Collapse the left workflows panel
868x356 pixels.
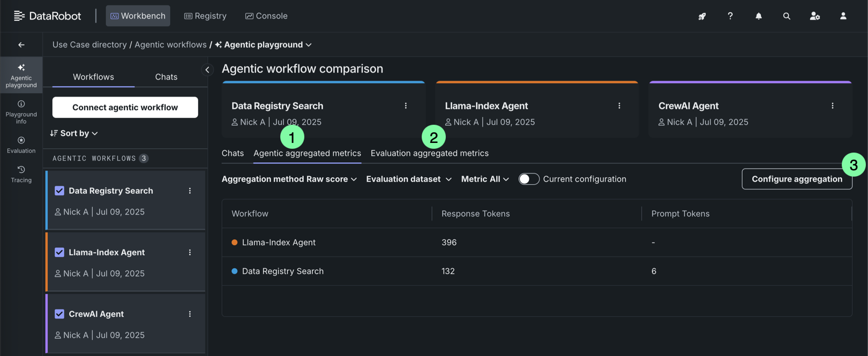(207, 70)
